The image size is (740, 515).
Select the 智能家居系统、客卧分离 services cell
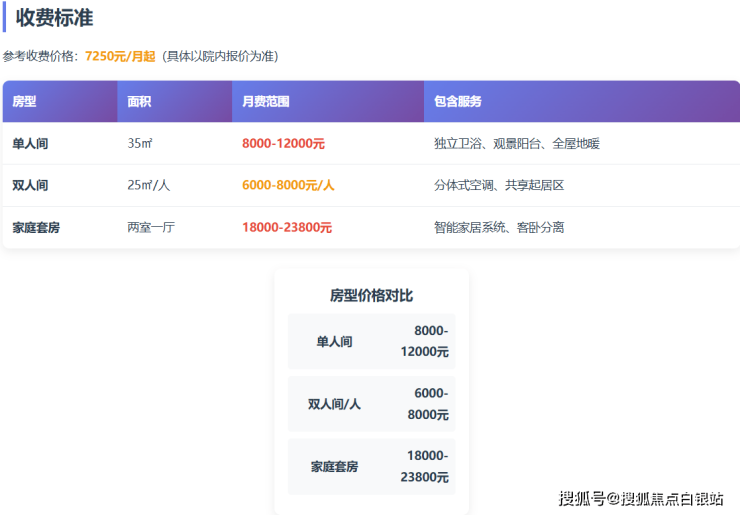click(499, 228)
